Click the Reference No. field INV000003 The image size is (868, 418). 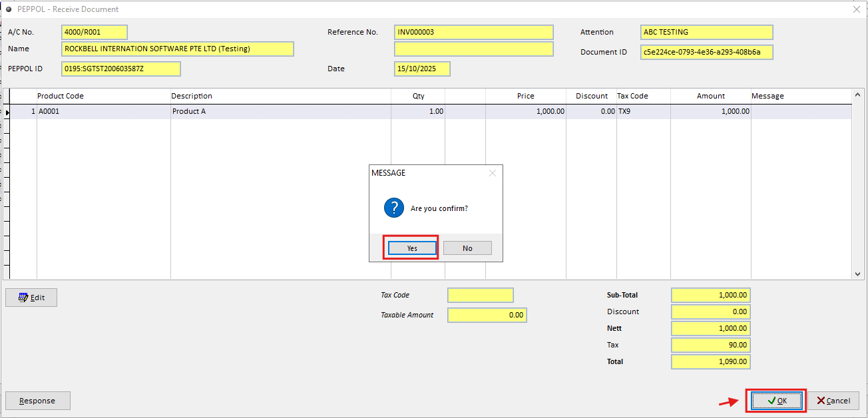[x=474, y=32]
